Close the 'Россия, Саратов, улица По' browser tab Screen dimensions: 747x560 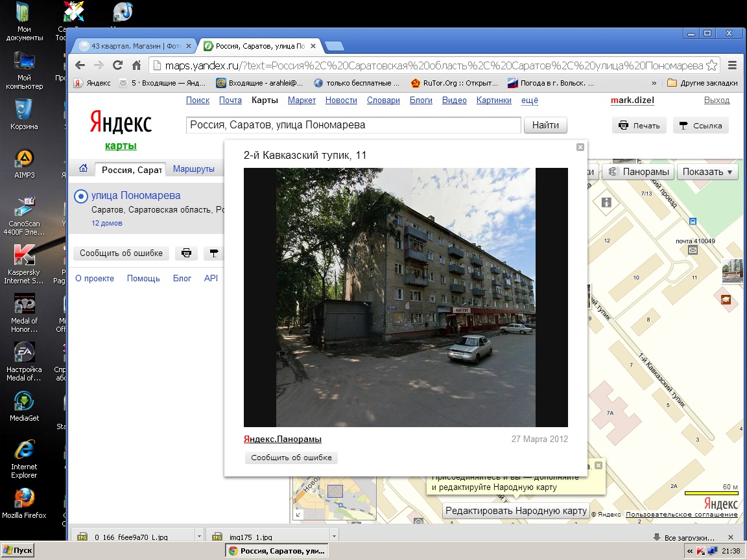[313, 46]
